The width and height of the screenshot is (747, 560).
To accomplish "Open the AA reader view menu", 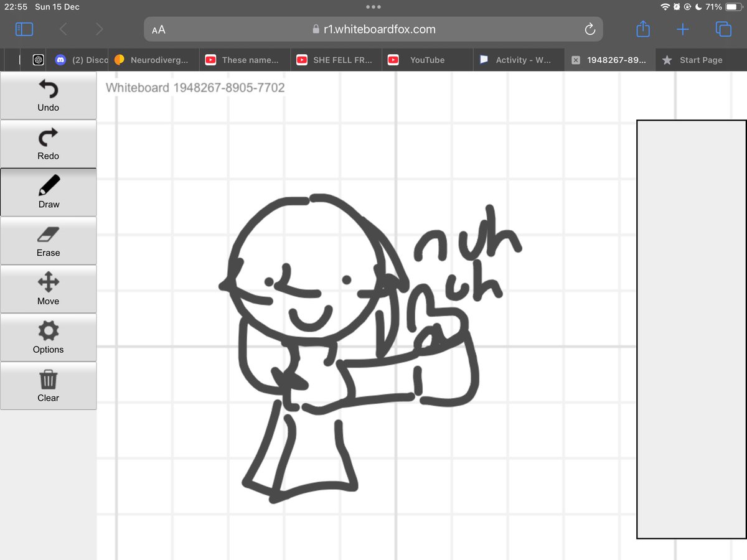I will (158, 29).
